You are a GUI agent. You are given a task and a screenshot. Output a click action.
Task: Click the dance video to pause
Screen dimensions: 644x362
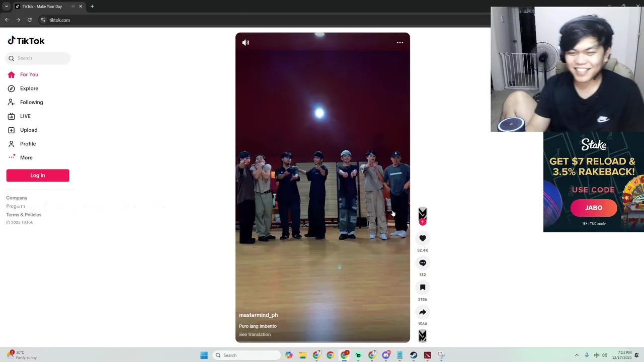click(323, 188)
